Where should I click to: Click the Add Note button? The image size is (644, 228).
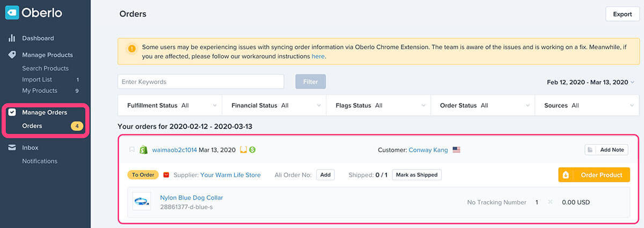pyautogui.click(x=606, y=150)
